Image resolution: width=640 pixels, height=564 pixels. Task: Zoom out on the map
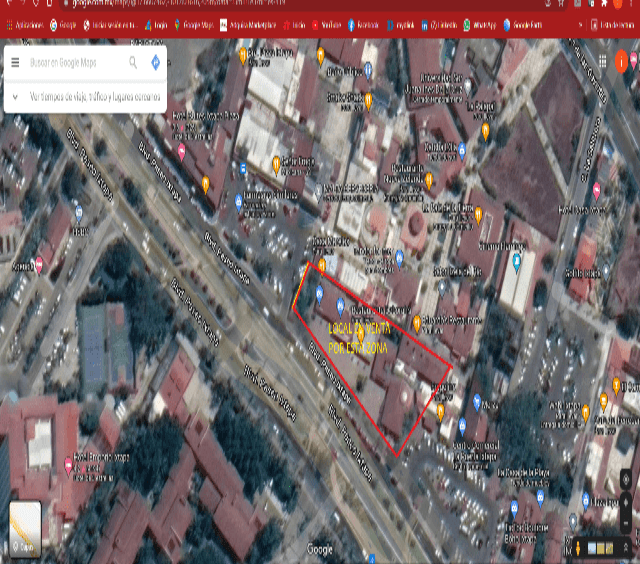point(625,523)
